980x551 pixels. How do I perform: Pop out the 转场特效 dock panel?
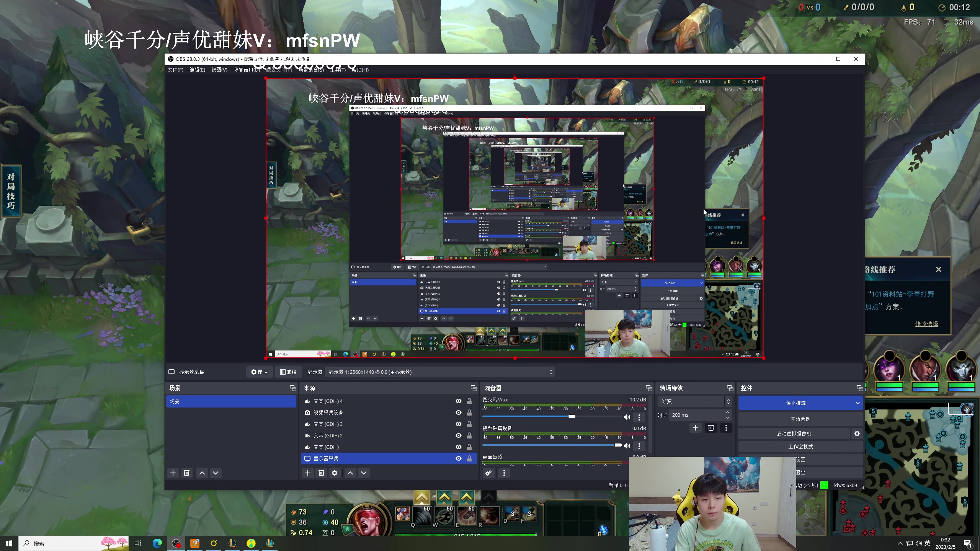[x=730, y=388]
